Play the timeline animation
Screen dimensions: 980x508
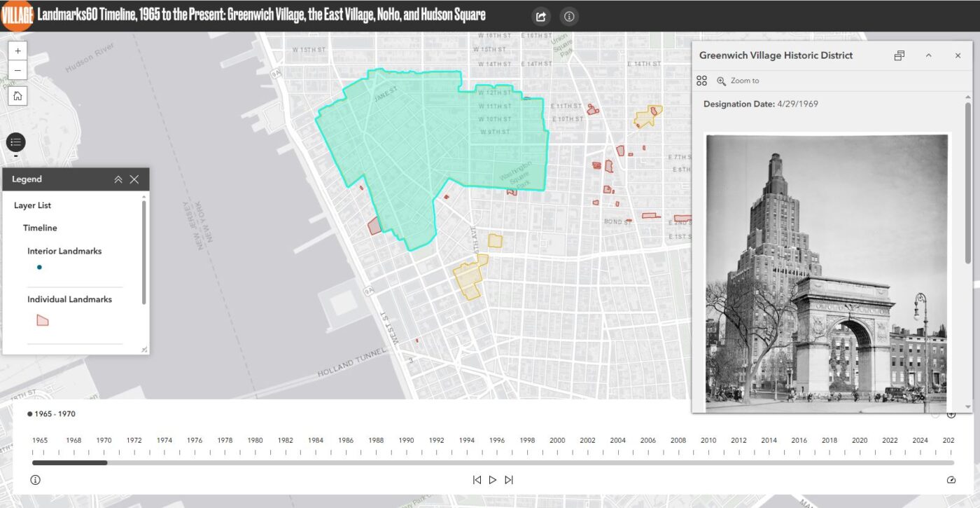(493, 480)
